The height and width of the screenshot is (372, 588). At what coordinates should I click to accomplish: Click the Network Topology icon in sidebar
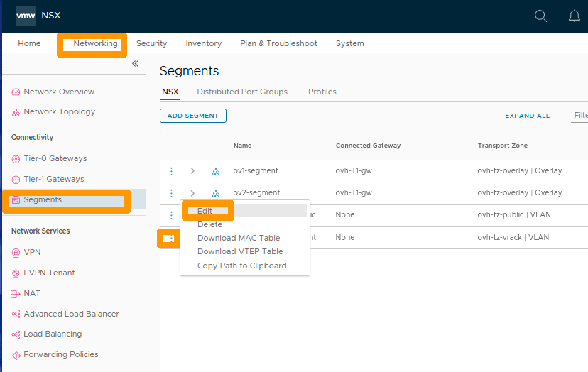click(x=16, y=112)
